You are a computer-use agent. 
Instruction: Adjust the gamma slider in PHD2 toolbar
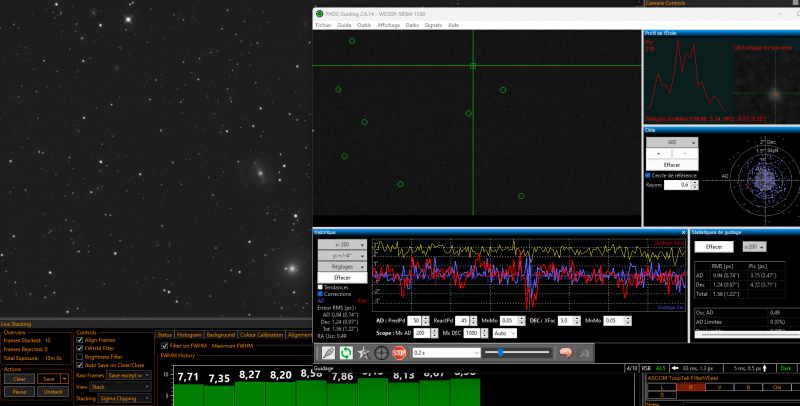[x=517, y=352]
